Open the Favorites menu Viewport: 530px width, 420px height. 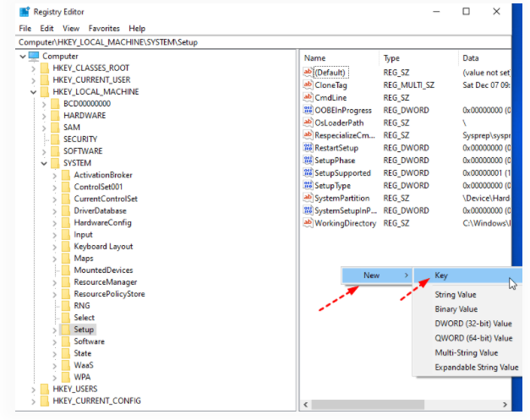pyautogui.click(x=104, y=29)
